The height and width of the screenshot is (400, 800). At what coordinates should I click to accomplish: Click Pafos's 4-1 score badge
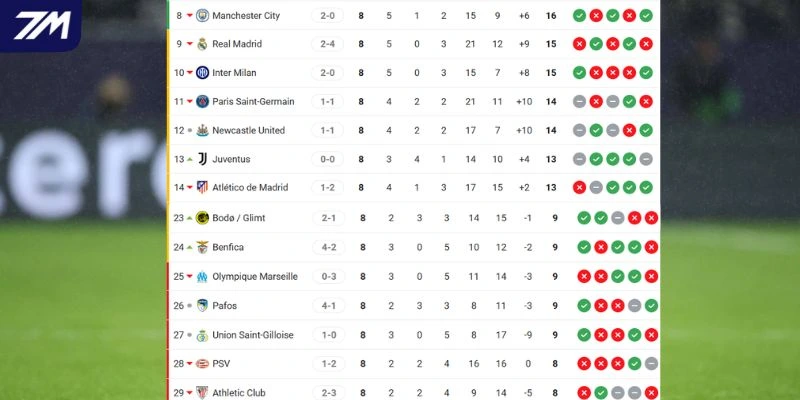coord(328,306)
